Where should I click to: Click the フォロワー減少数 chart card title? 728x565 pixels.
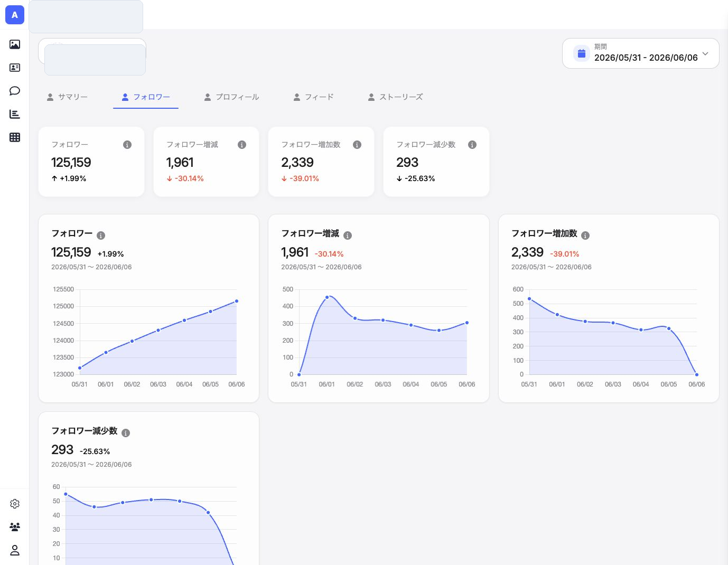pos(85,431)
